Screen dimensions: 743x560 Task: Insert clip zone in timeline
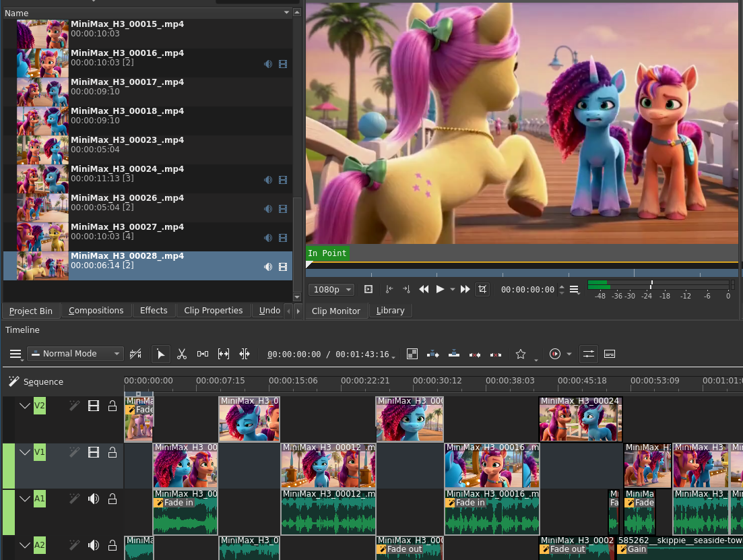point(432,354)
